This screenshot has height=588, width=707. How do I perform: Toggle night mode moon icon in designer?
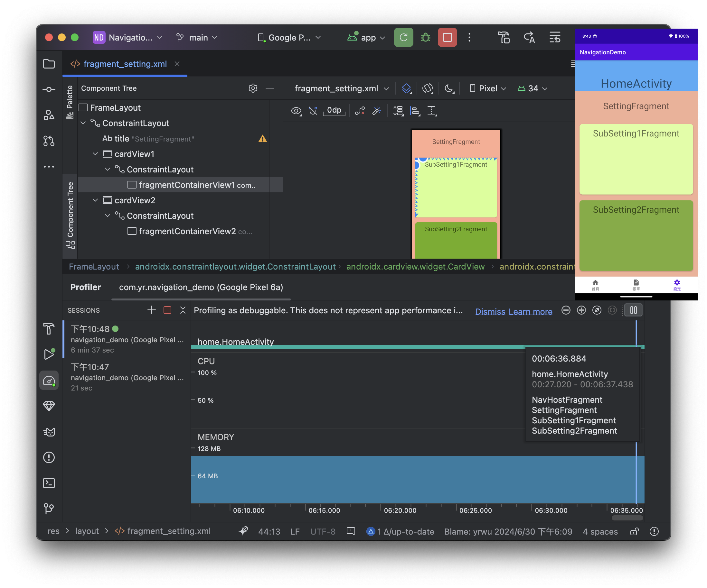click(x=449, y=88)
